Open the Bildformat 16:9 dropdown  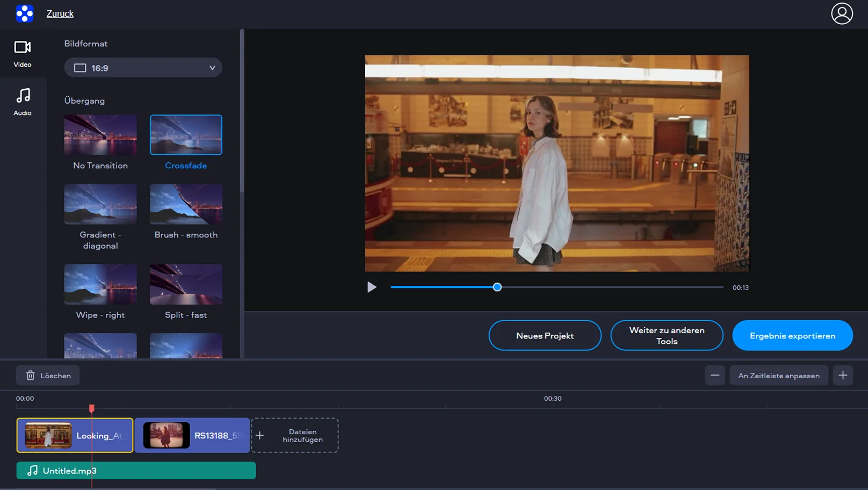click(143, 68)
